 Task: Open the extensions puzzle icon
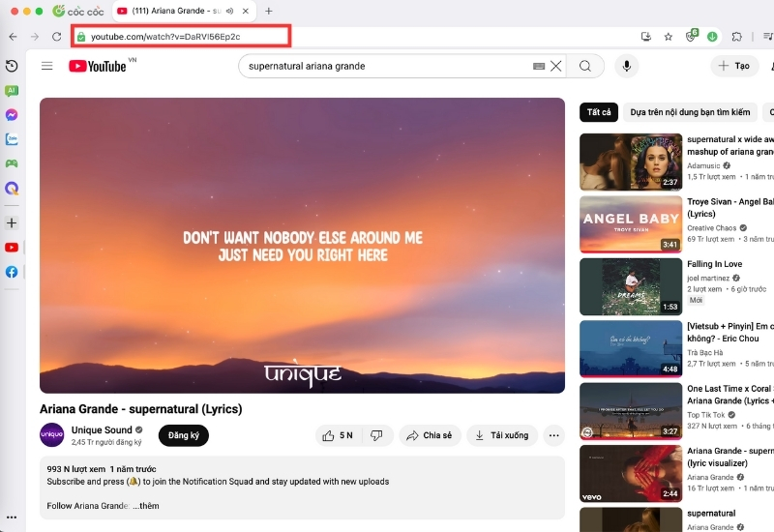click(737, 37)
